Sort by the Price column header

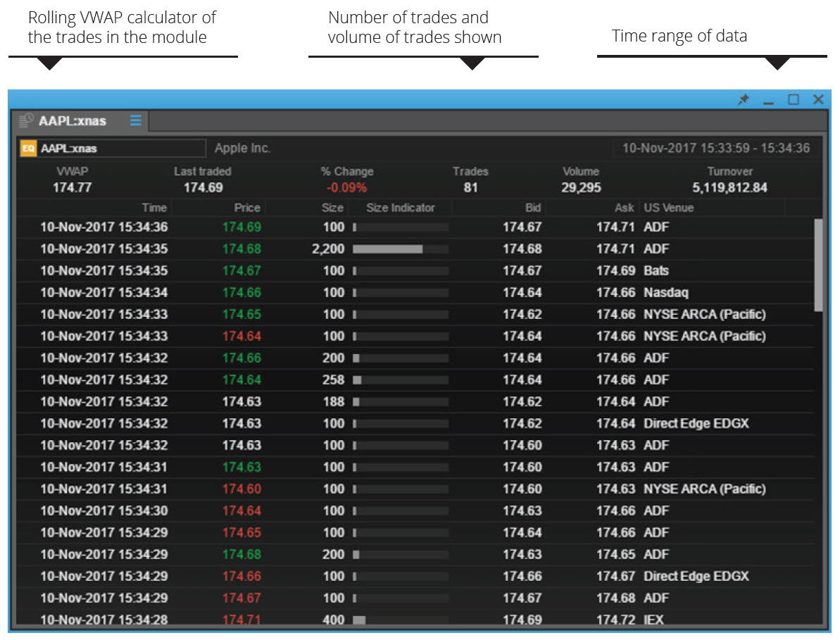coord(247,208)
